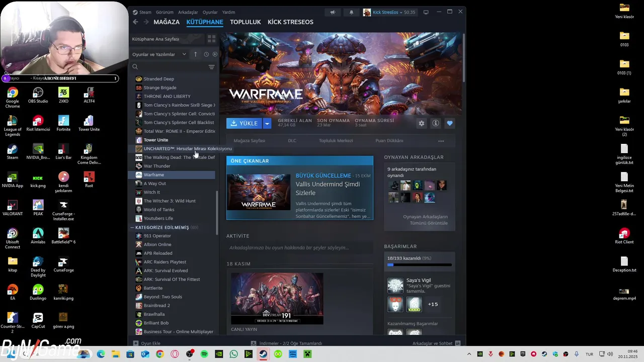
Task: Toggle Warframe favorite heart
Action: tap(450, 123)
